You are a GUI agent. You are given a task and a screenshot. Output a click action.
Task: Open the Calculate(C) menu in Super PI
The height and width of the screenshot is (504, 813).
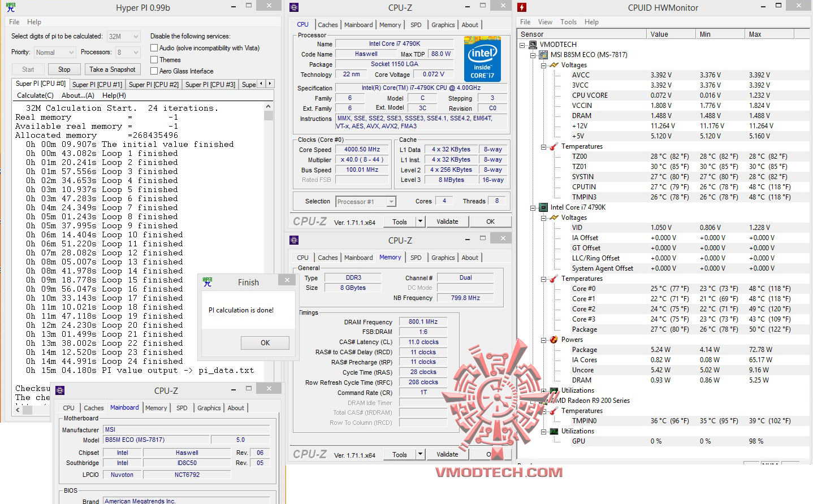(x=35, y=95)
